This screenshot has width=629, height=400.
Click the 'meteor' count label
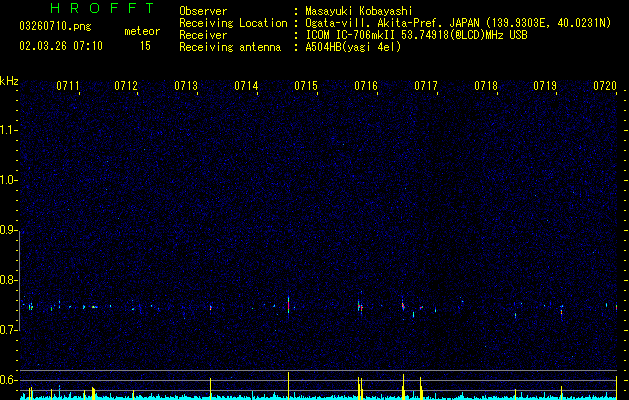tap(142, 31)
